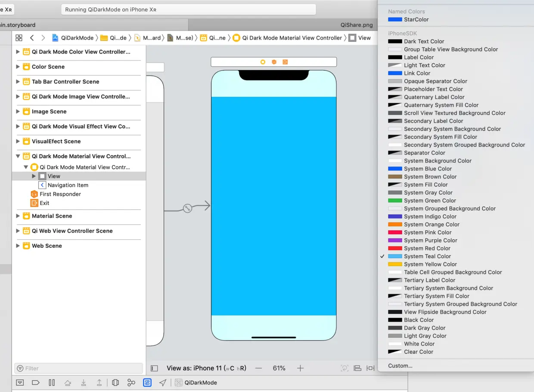Open Debug View Hierarchy icon
This screenshot has width=534, height=392.
pyautogui.click(x=115, y=383)
